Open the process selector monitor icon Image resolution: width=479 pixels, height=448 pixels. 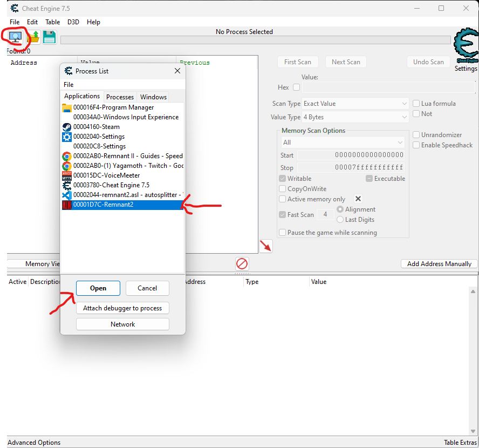tap(15, 37)
